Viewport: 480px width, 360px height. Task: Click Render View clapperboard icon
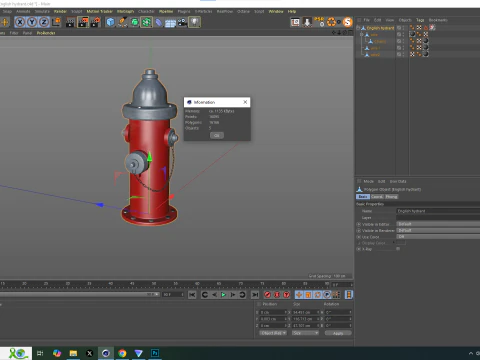click(71, 22)
